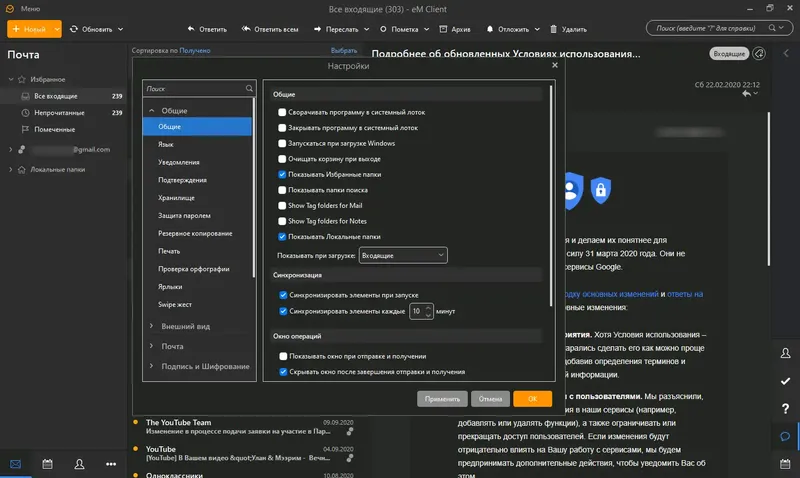
Task: Click the question mark help icon in right sidebar
Action: point(785,409)
